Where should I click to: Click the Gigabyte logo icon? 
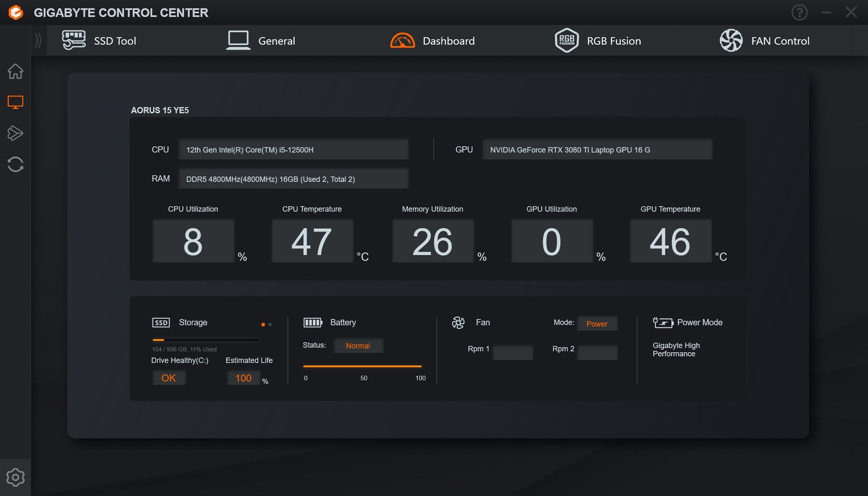(x=16, y=12)
